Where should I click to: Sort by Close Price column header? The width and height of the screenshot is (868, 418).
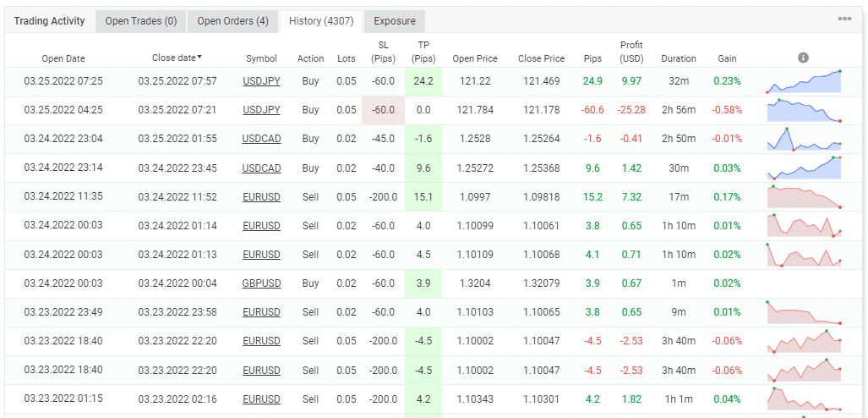click(x=542, y=58)
